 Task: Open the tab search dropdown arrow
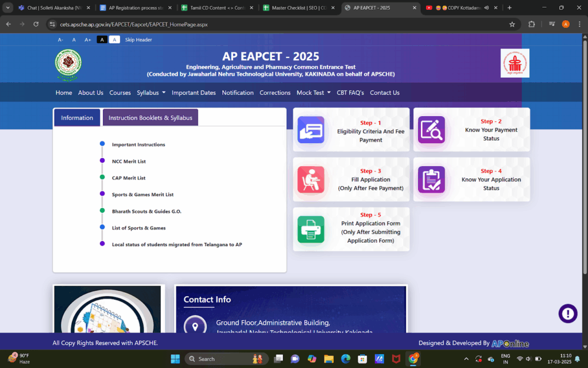point(7,7)
